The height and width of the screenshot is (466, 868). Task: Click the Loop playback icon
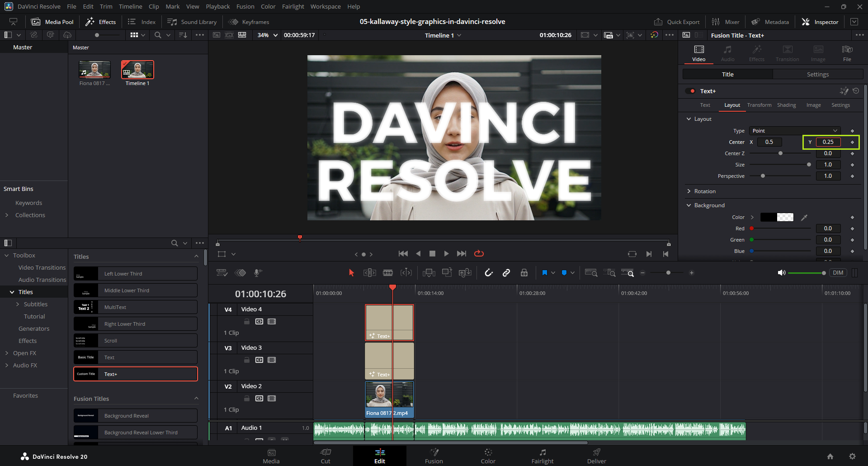pos(479,254)
